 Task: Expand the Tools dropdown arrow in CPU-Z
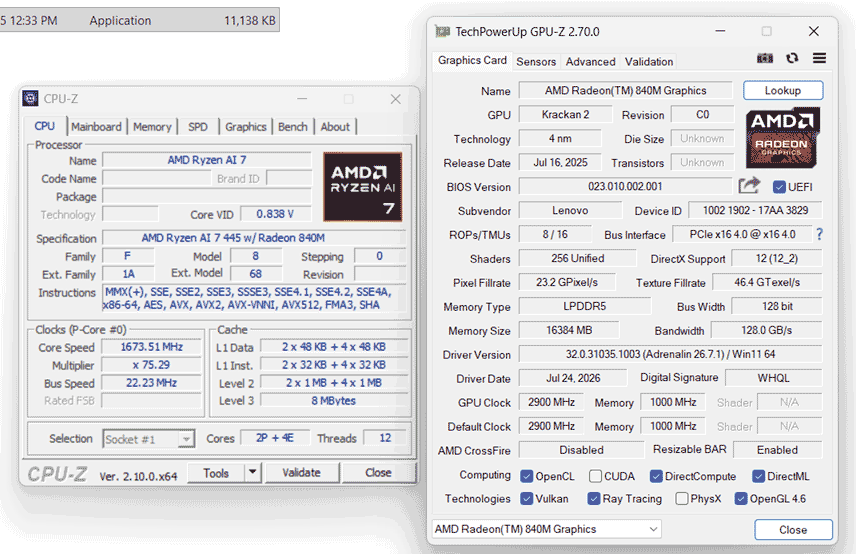coord(252,473)
